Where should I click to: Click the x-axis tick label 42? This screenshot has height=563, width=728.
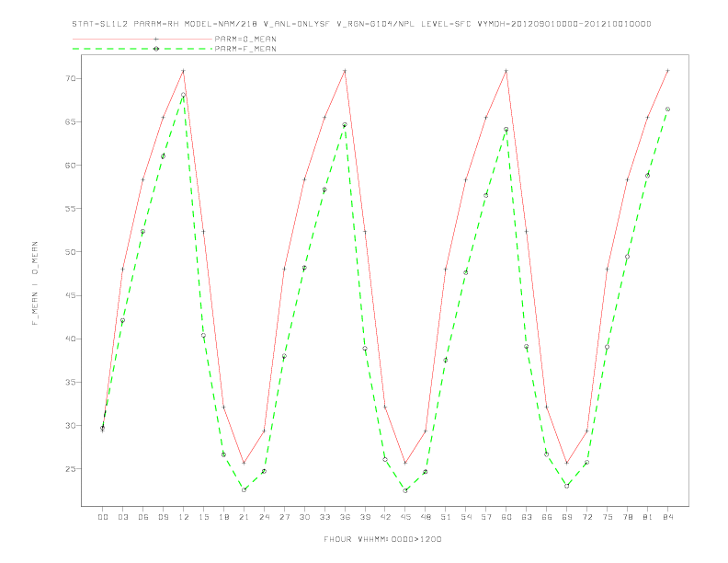(385, 517)
